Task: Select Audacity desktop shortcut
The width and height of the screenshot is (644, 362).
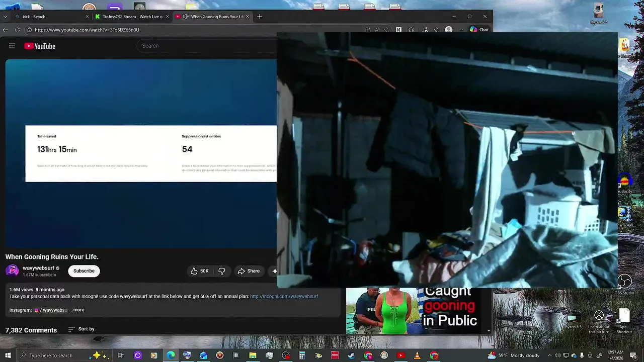Action: [624, 183]
